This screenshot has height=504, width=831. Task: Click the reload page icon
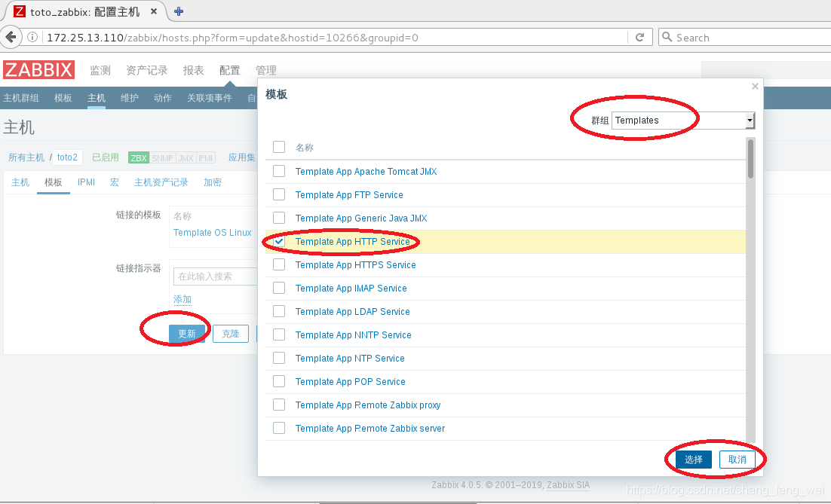tap(639, 37)
